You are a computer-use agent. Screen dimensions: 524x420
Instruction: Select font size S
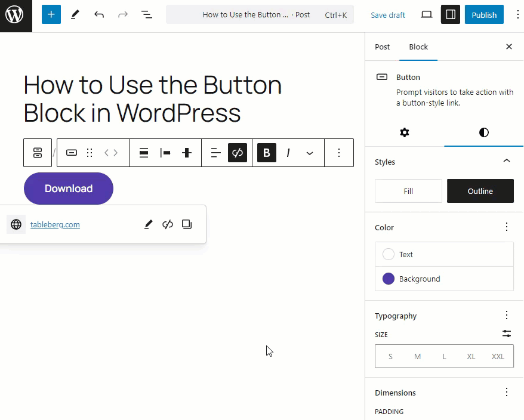(x=390, y=357)
